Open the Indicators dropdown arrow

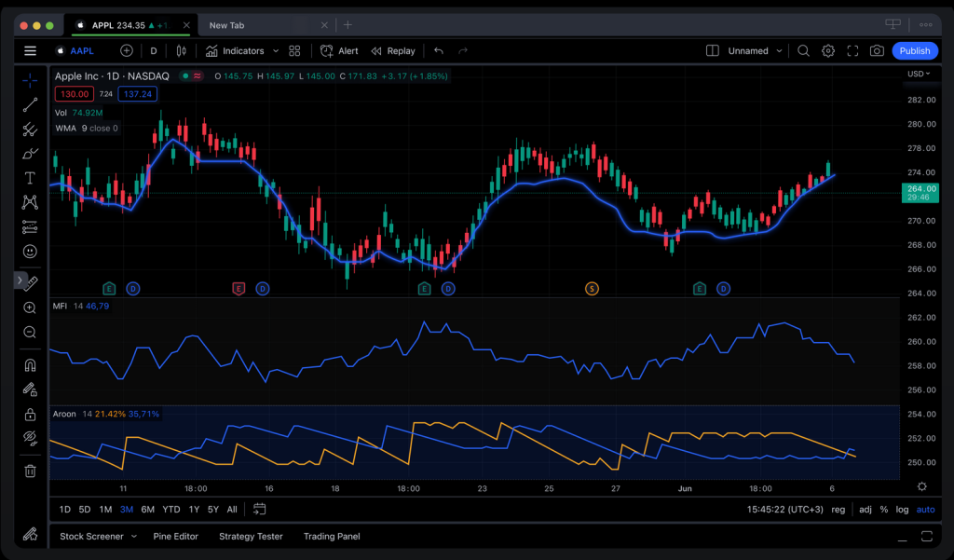pos(276,51)
